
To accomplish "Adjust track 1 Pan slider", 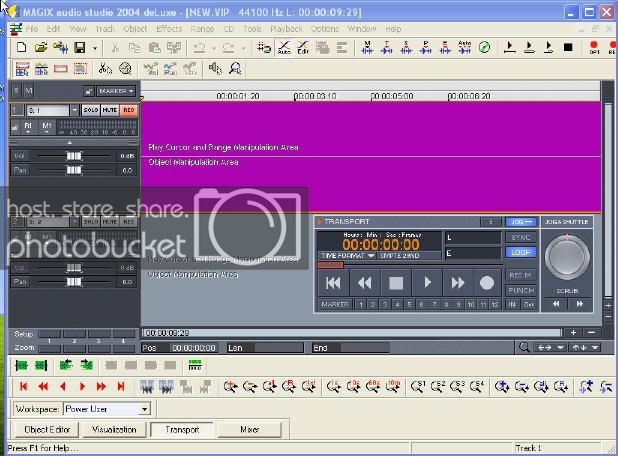I will click(74, 170).
